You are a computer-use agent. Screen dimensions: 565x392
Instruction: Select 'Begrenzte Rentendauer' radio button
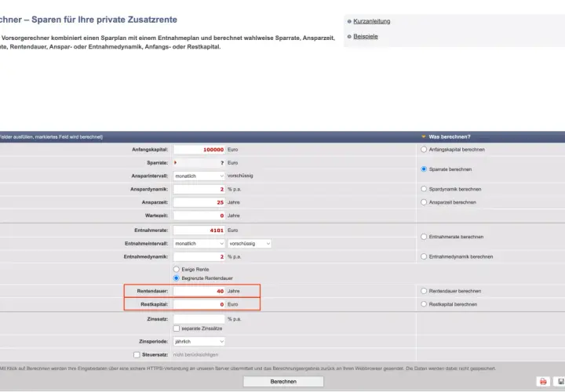pyautogui.click(x=177, y=278)
